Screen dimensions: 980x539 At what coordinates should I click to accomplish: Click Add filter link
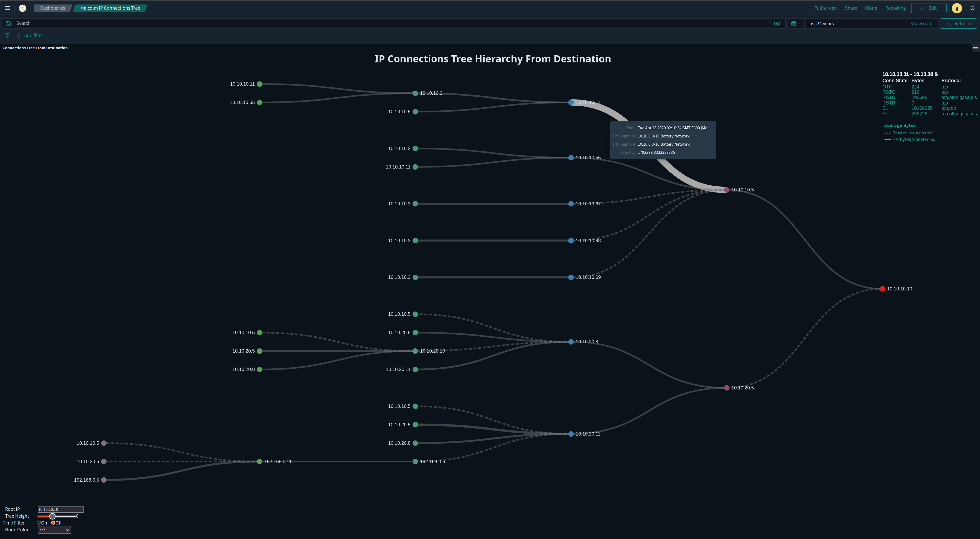click(x=33, y=35)
